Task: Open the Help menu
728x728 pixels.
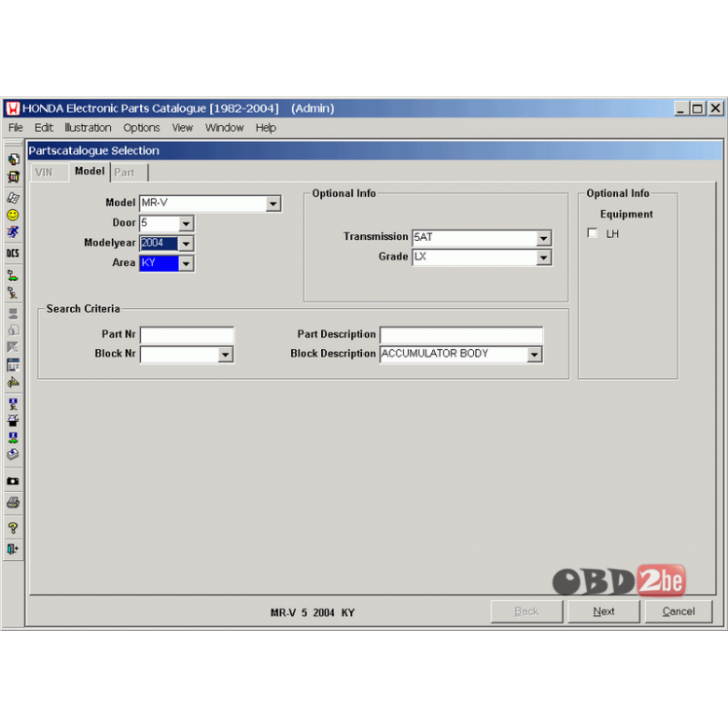Action: click(x=266, y=128)
